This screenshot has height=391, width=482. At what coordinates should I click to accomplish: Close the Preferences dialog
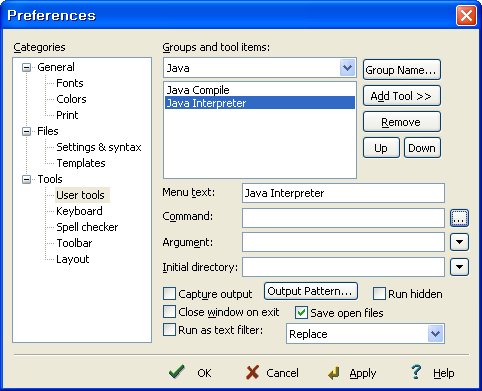pos(466,15)
